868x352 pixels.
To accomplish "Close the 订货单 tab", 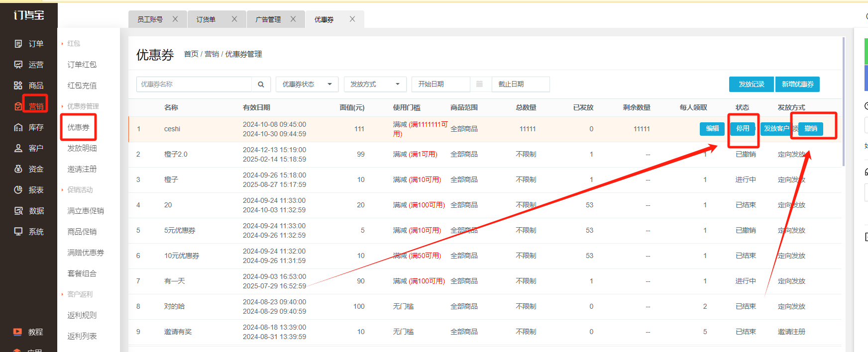I will click(x=234, y=19).
